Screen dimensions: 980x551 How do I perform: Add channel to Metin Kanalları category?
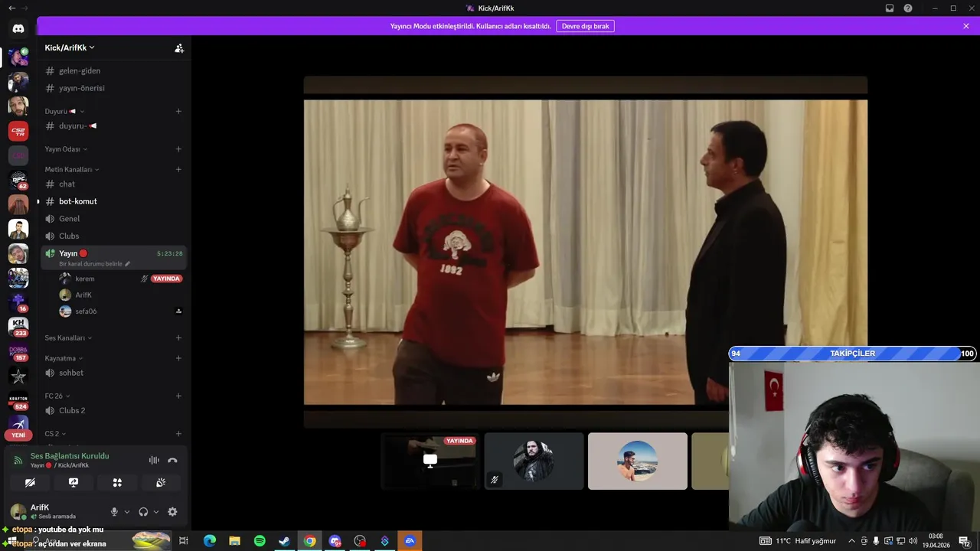coord(178,170)
